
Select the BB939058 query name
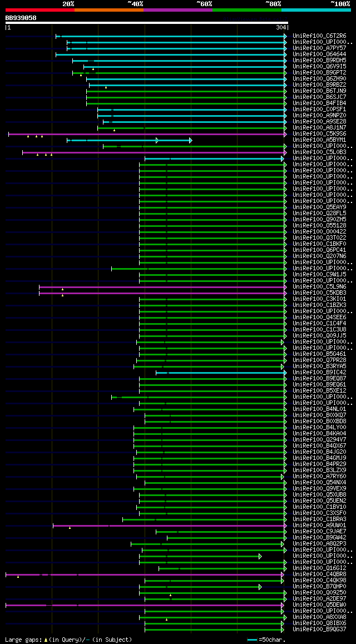click(21, 18)
